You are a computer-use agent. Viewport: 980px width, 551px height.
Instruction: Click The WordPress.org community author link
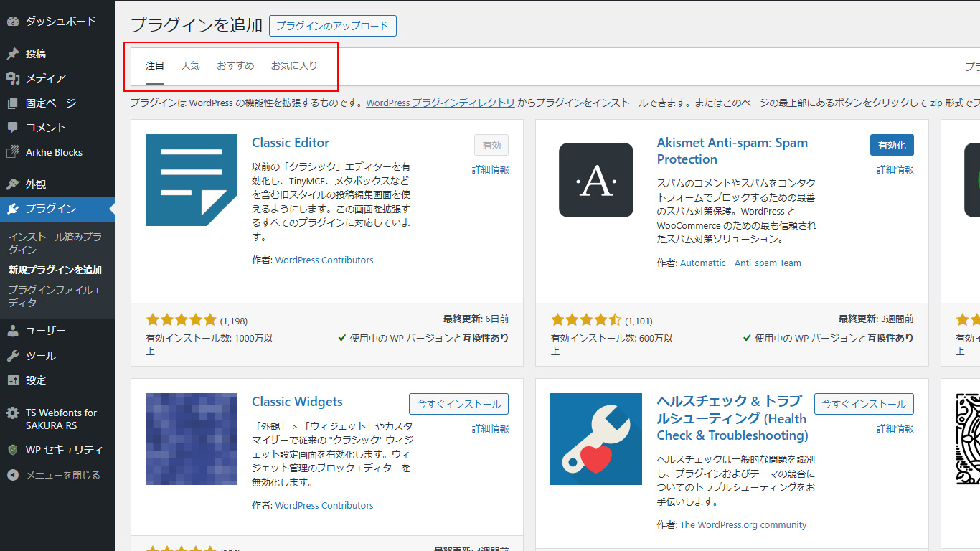point(743,525)
